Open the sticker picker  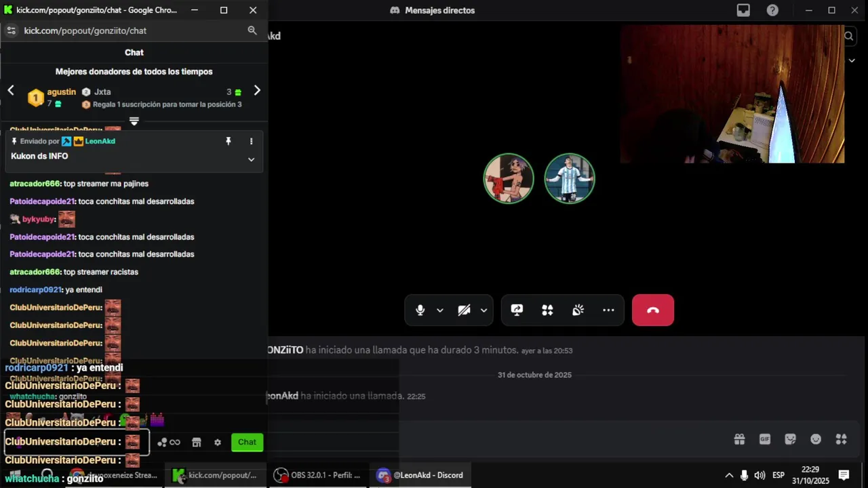coord(790,439)
